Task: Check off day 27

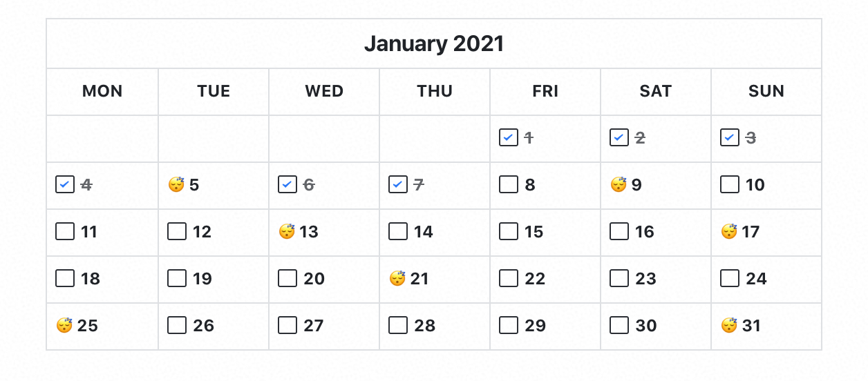Action: [287, 325]
